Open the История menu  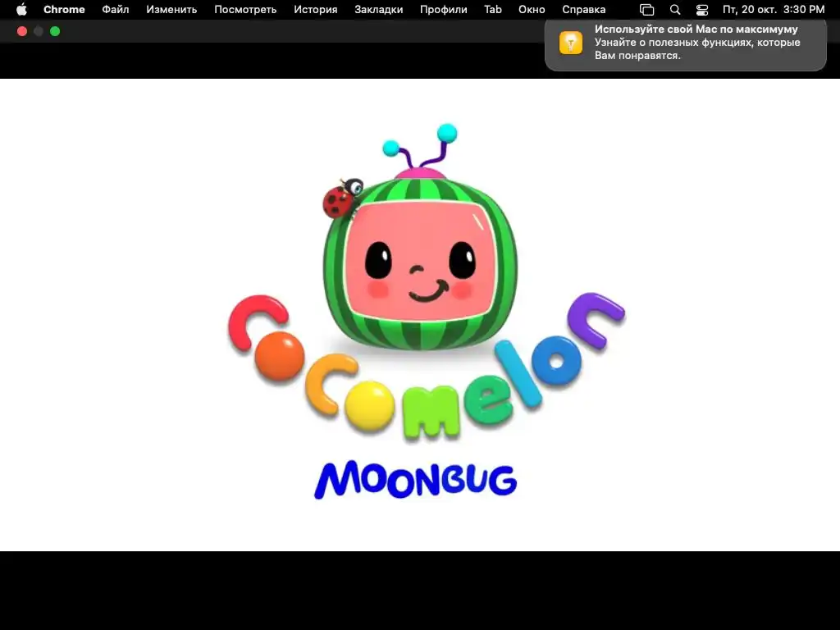[x=316, y=10]
